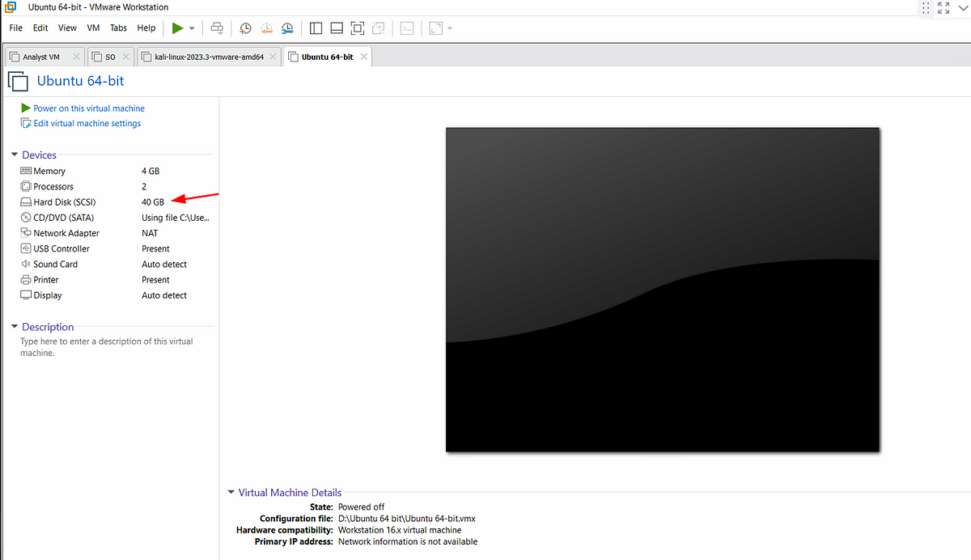The image size is (971, 560).
Task: Close the SO tab
Action: tap(125, 57)
